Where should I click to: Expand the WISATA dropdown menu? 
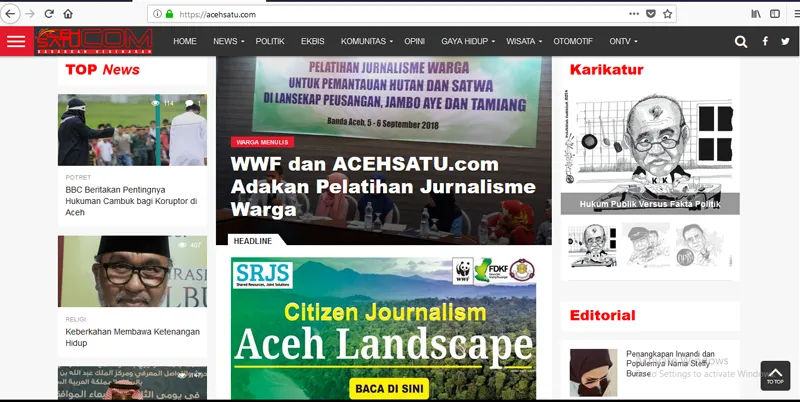(523, 41)
